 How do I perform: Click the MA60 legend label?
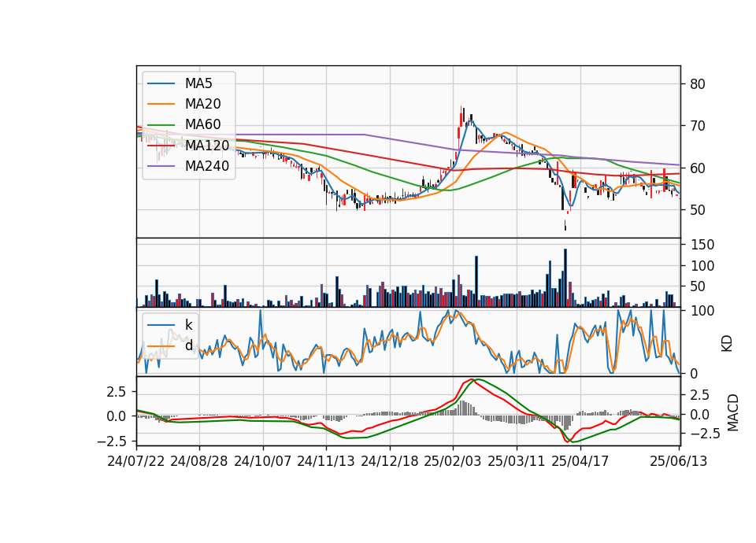click(x=202, y=125)
